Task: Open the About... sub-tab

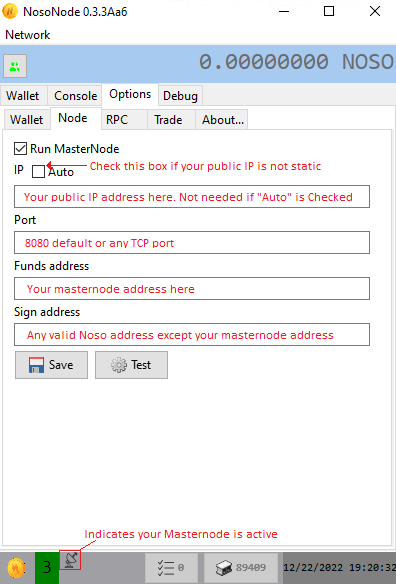Action: click(x=223, y=120)
